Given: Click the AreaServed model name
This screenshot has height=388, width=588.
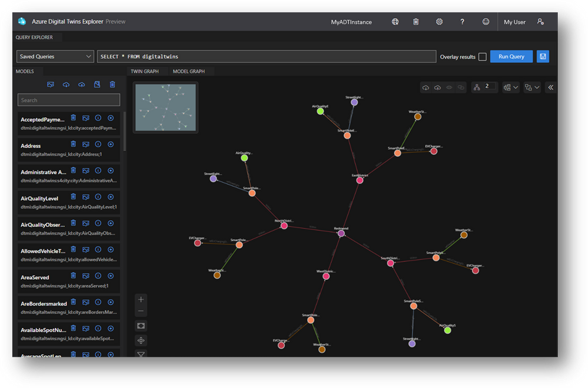Looking at the screenshot, I should 35,277.
